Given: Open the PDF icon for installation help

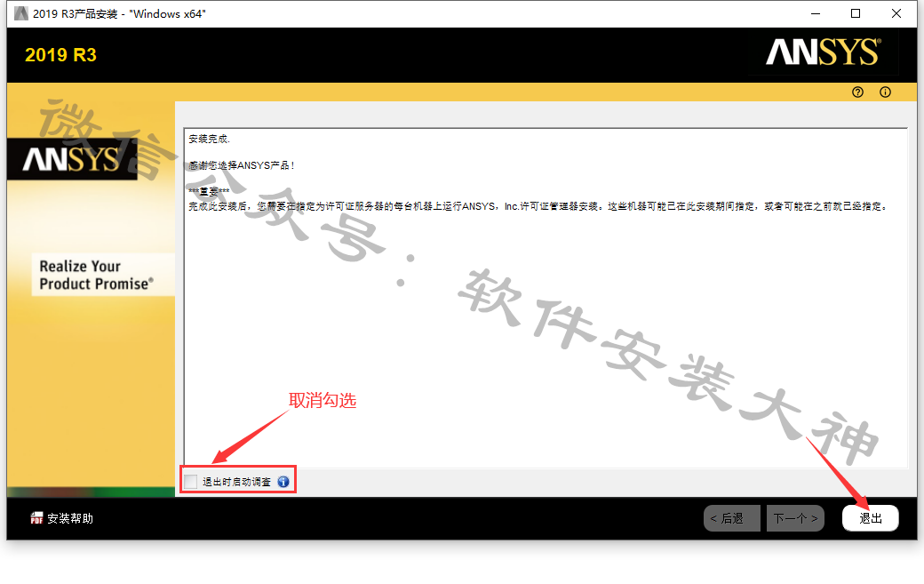Looking at the screenshot, I should 36,518.
